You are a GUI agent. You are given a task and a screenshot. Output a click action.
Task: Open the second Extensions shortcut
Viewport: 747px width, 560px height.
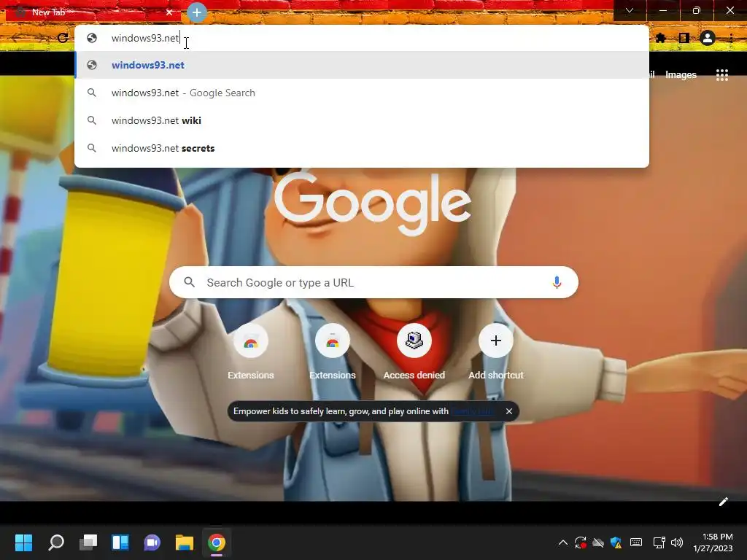[333, 351]
